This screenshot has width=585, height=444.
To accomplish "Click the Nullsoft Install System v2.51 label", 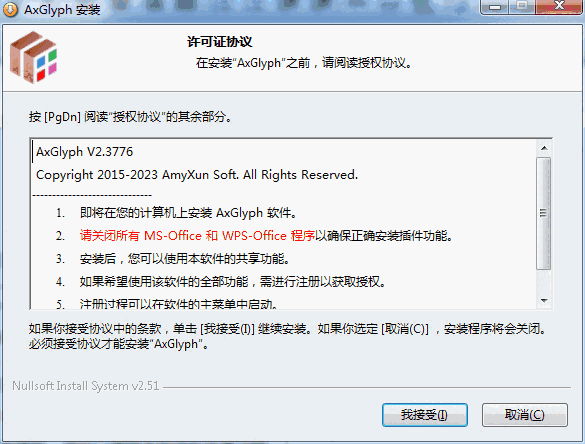I will (86, 386).
